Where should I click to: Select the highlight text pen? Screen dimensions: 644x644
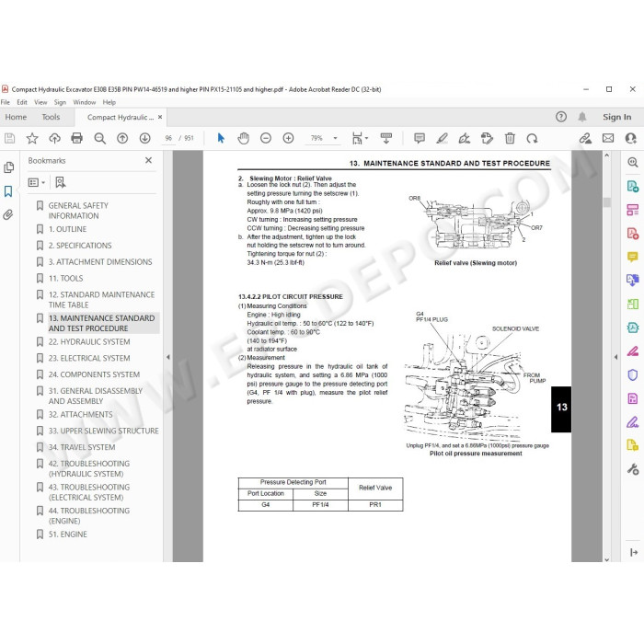[x=442, y=138]
